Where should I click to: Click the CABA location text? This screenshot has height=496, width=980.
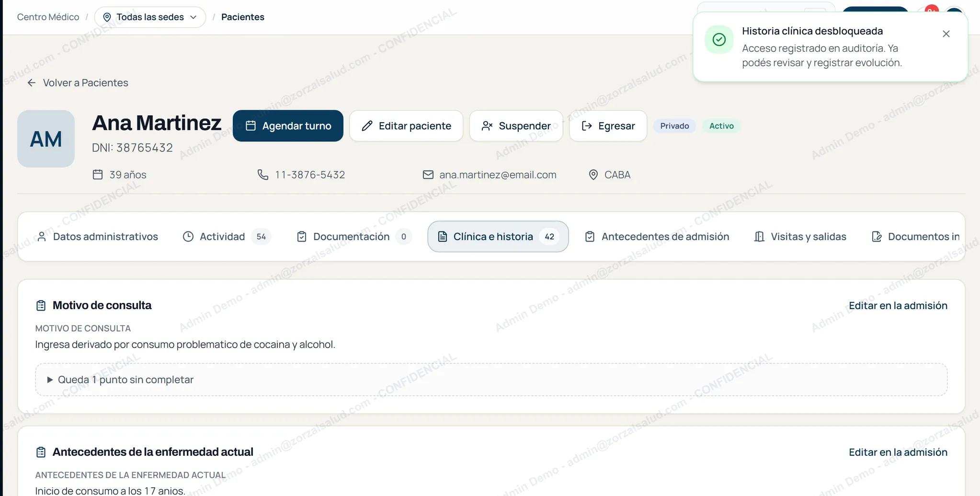[617, 175]
